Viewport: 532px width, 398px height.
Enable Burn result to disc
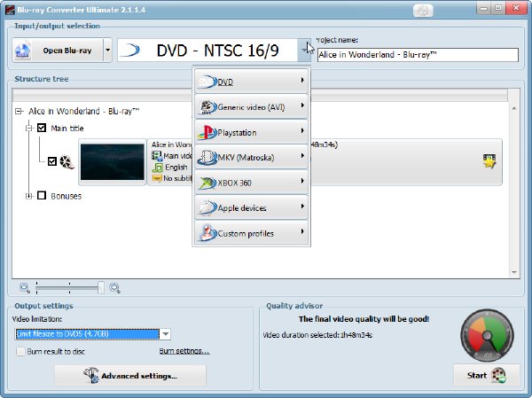20,351
